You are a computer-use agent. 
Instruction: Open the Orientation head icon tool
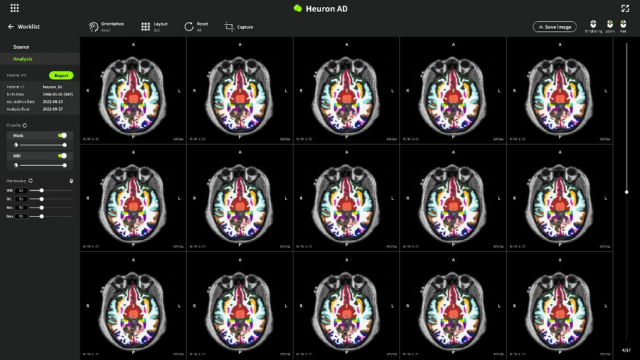point(93,27)
